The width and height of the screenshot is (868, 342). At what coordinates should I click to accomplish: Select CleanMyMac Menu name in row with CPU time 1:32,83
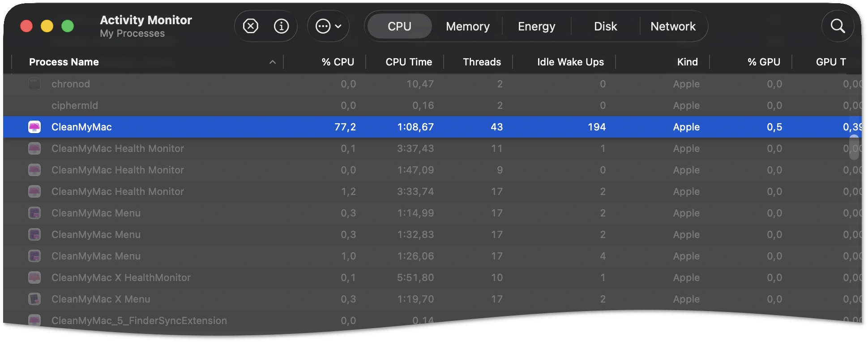click(x=96, y=234)
